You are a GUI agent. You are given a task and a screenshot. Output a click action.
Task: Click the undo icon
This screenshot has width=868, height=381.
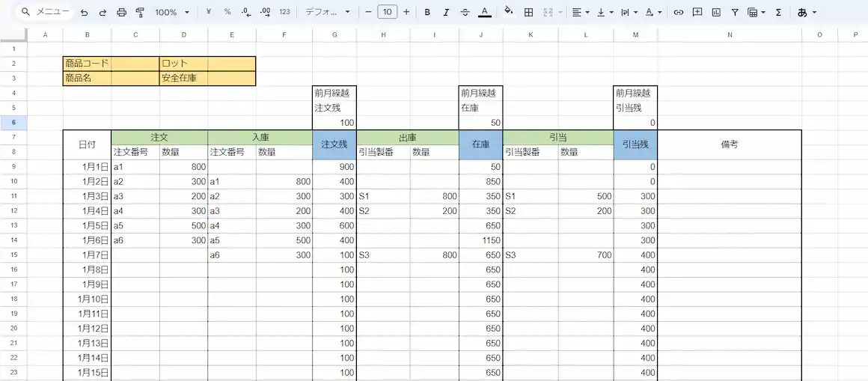(84, 12)
